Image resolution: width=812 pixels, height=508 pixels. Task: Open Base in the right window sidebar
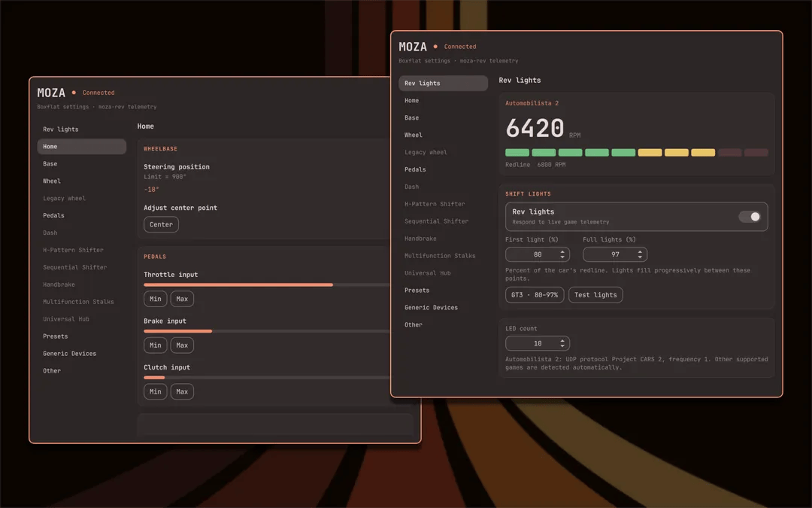[x=444, y=117]
